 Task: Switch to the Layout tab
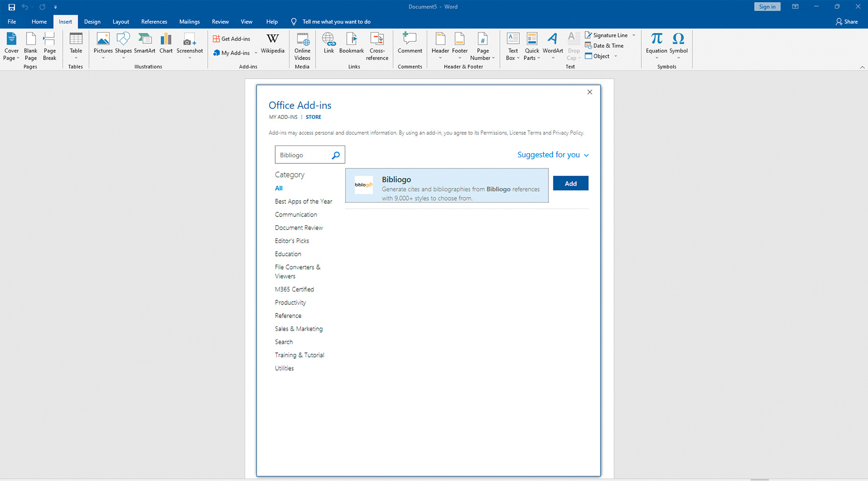point(120,21)
